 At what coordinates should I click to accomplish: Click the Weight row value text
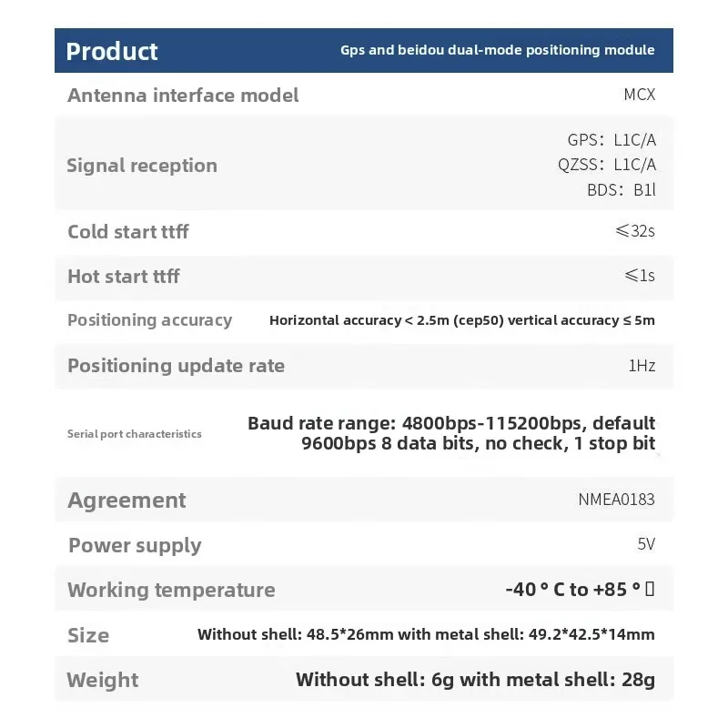click(x=475, y=680)
